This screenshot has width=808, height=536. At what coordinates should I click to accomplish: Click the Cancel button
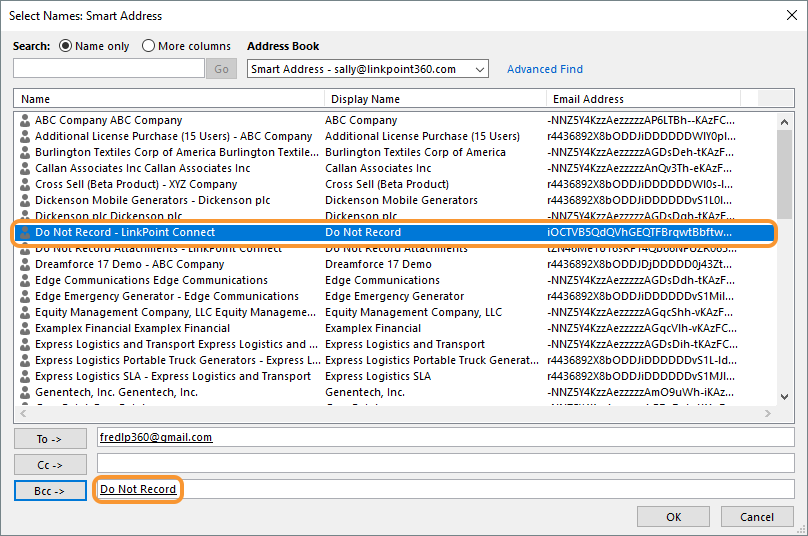[x=757, y=516]
